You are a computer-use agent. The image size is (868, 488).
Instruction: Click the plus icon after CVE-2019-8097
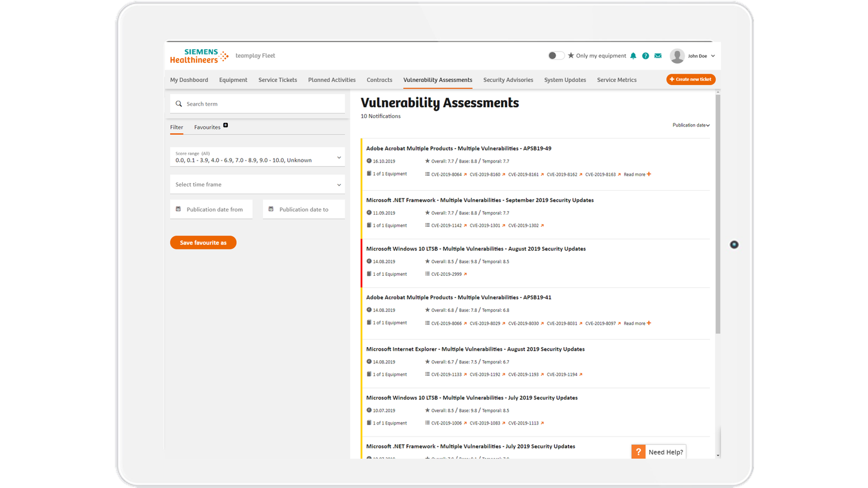pos(649,323)
